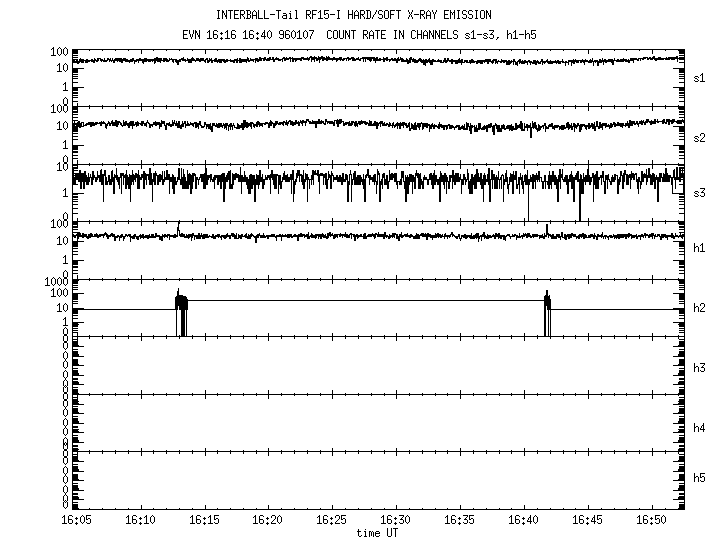Click the first h2 burst spike near 16:13
The width and height of the screenshot is (720, 550).
point(181,312)
